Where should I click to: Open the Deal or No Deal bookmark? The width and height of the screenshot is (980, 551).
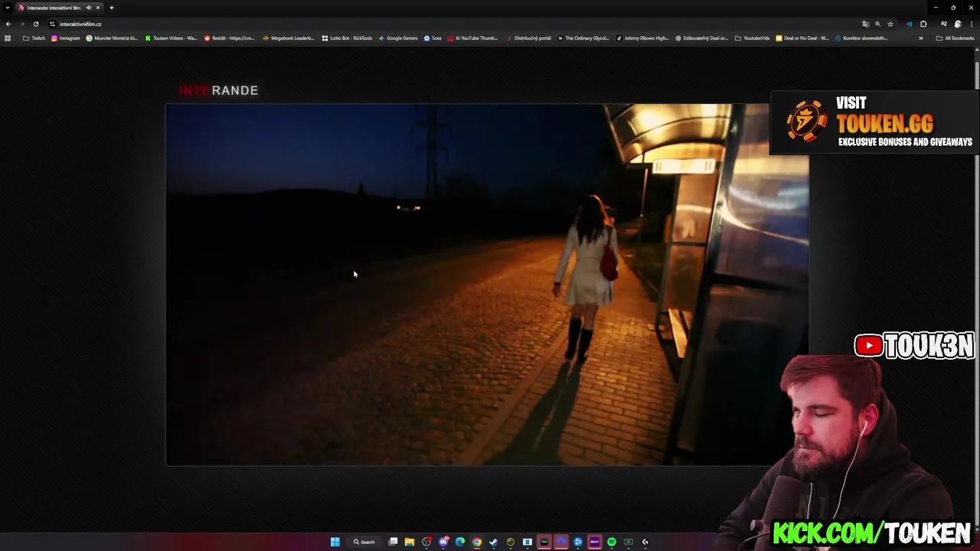tap(802, 37)
